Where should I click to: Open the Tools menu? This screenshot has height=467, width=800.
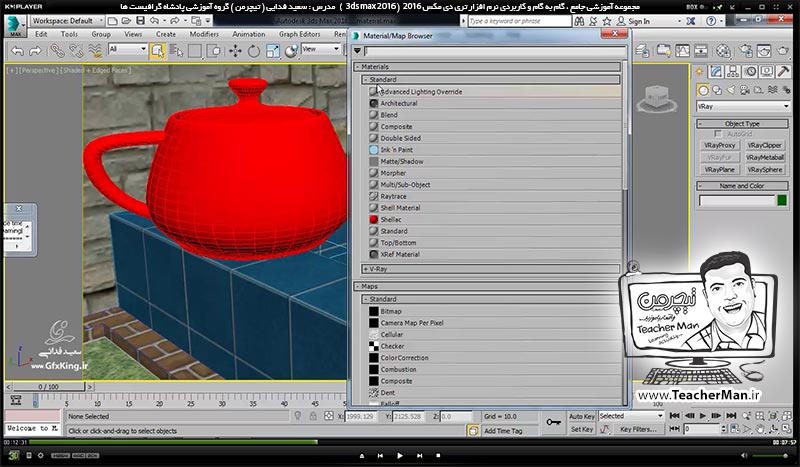pyautogui.click(x=69, y=34)
